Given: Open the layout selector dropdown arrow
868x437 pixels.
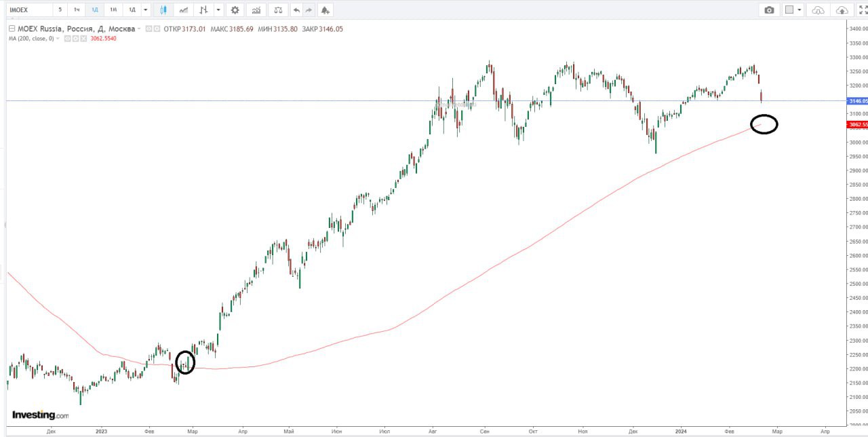Looking at the screenshot, I should pos(800,10).
